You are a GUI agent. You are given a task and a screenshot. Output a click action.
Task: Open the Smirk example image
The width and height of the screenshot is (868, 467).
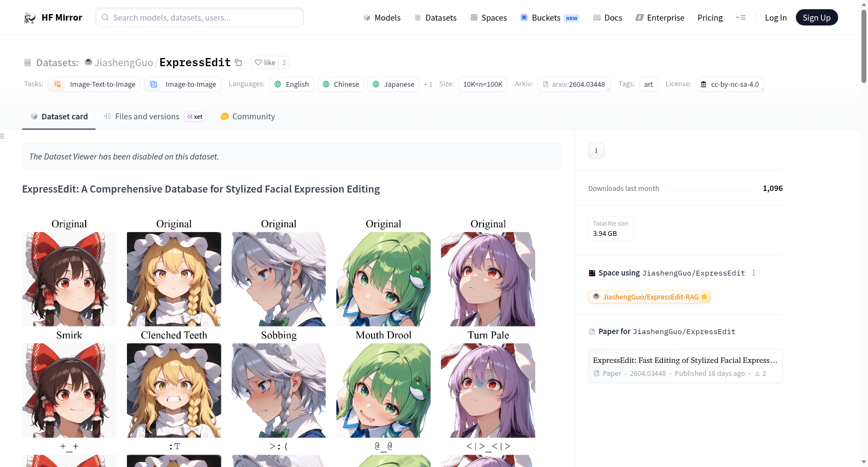pyautogui.click(x=69, y=391)
